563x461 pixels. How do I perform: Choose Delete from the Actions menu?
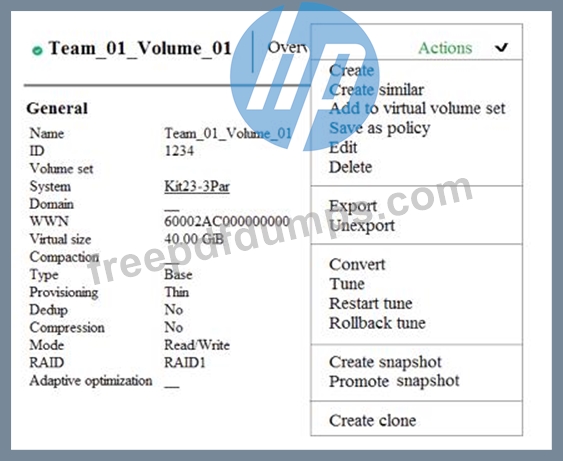[350, 167]
